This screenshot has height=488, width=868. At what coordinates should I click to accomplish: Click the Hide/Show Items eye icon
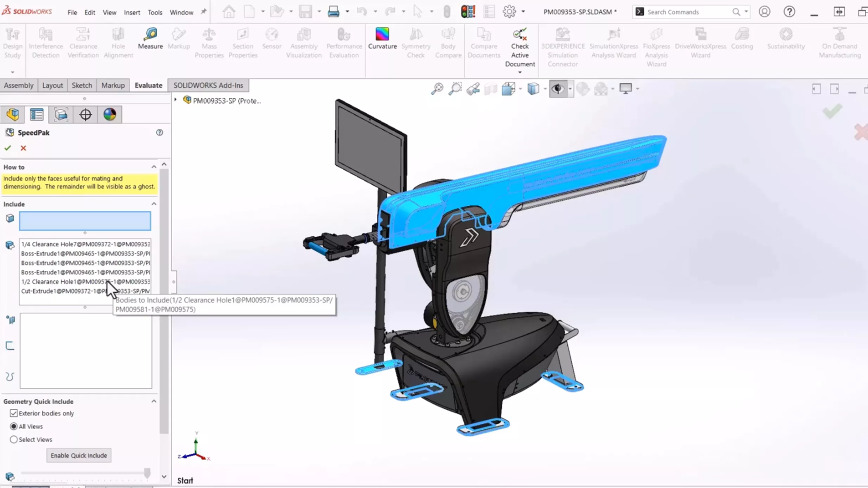(x=558, y=89)
